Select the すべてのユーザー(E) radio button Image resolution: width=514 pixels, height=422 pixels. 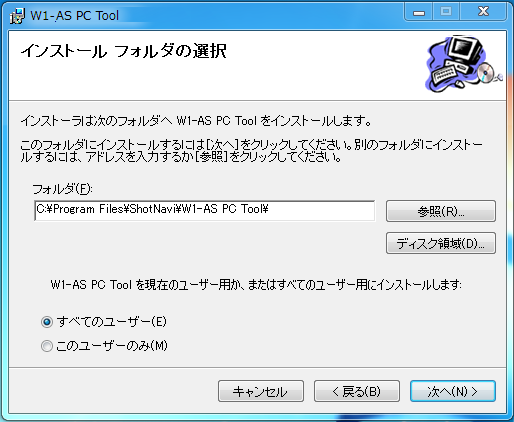(47, 322)
